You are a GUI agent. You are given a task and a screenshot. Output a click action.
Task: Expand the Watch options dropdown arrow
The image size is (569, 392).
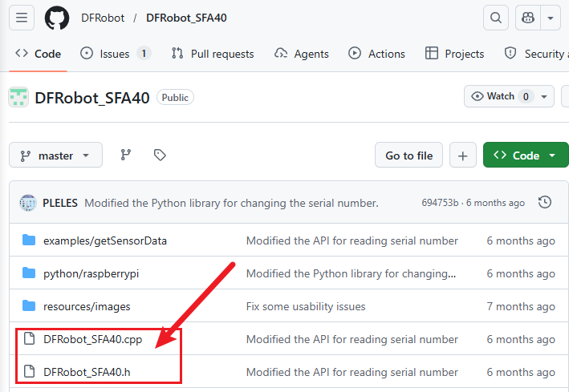[x=544, y=96]
